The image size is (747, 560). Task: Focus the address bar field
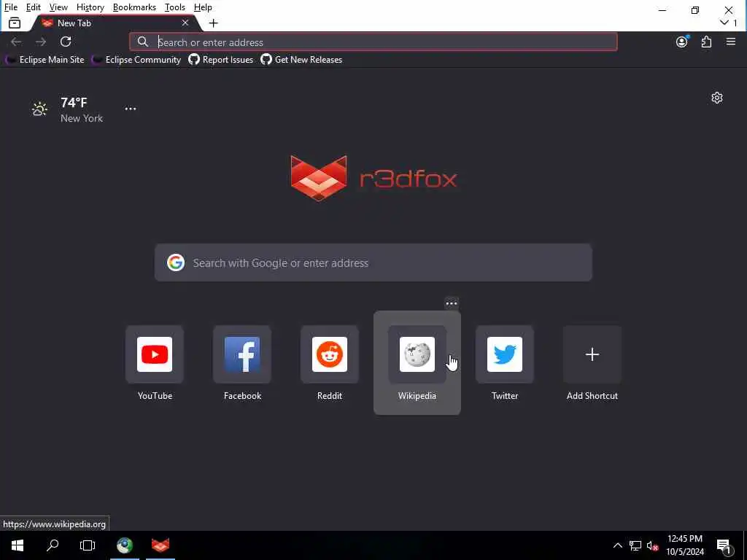(x=373, y=42)
